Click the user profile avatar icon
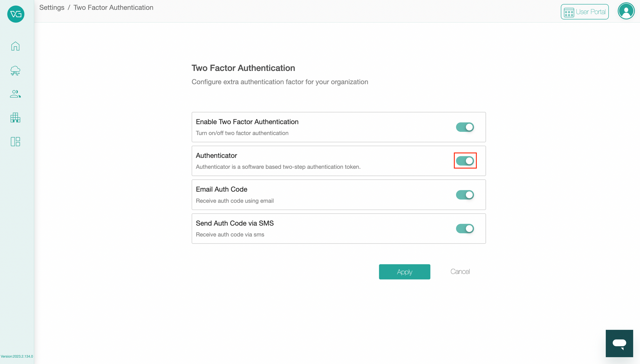Screen dimensions: 640x364 pos(626,11)
